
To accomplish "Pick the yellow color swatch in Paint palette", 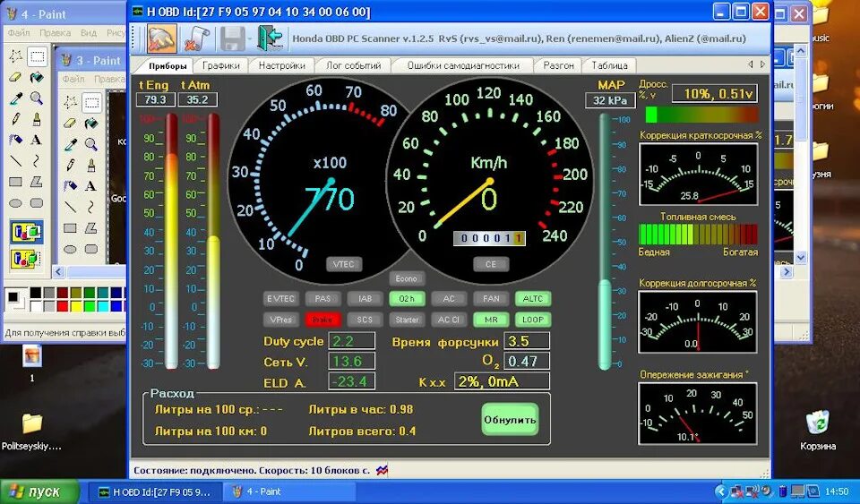I will tap(76, 305).
